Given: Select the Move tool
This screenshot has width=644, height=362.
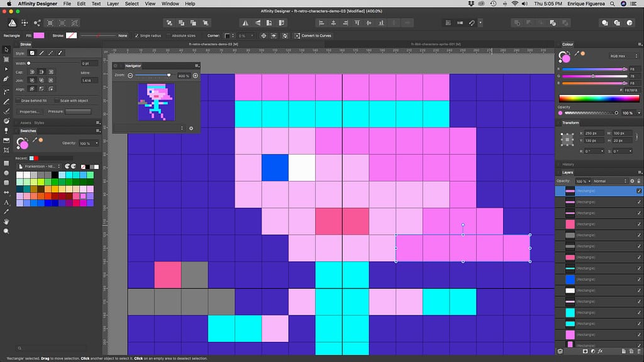Looking at the screenshot, I should pyautogui.click(x=6, y=50).
